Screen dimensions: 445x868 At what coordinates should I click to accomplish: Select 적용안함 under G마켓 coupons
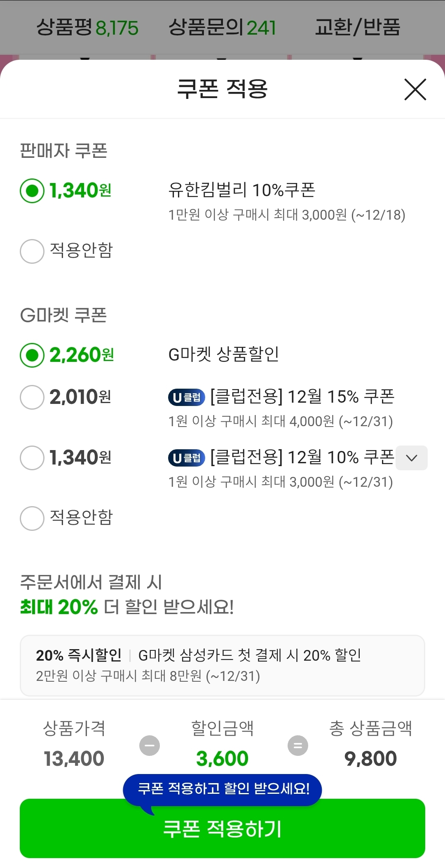pos(32,518)
